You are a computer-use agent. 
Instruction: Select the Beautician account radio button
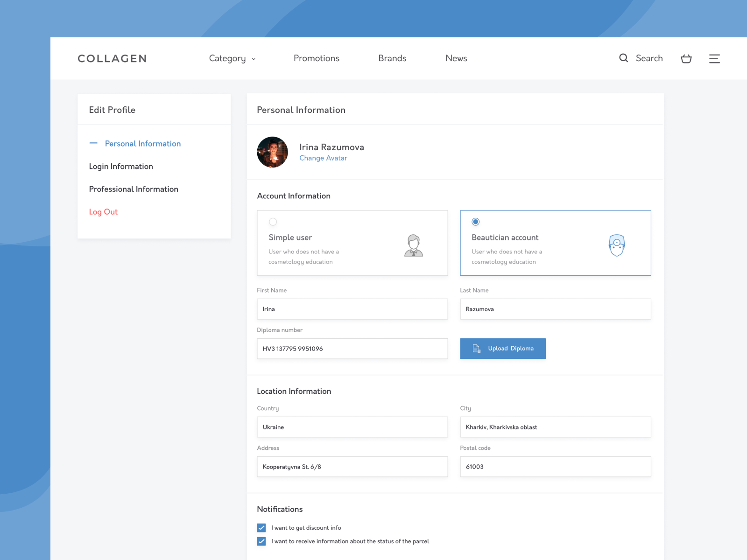tap(476, 222)
